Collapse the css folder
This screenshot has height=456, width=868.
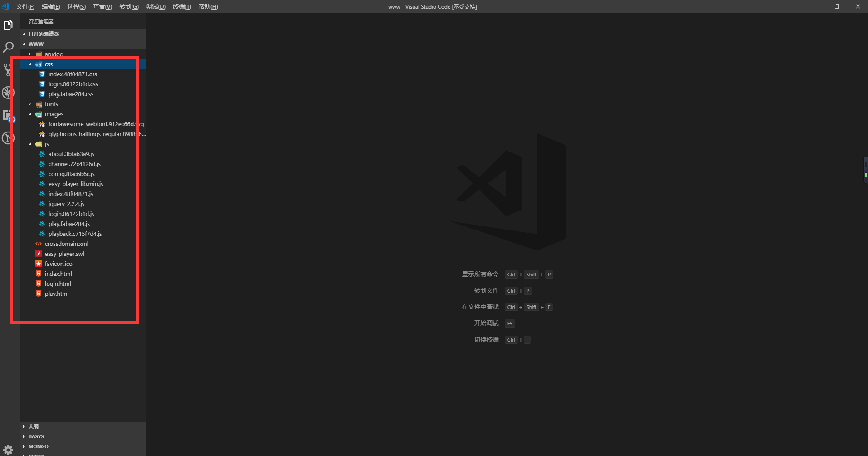tap(30, 64)
